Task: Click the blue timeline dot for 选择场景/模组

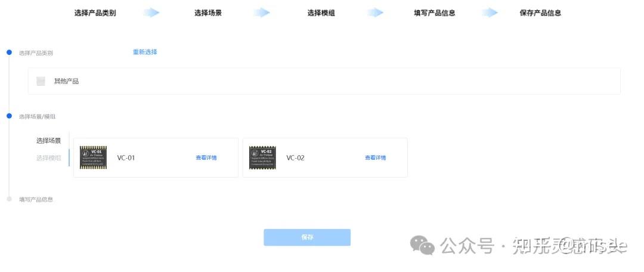Action: click(x=9, y=116)
